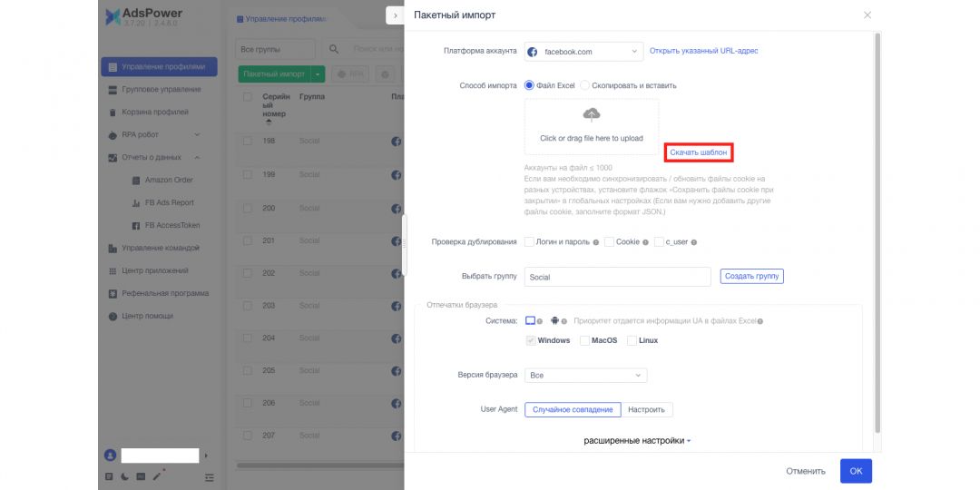Click the sort arrow under Серийный номер

click(268, 123)
